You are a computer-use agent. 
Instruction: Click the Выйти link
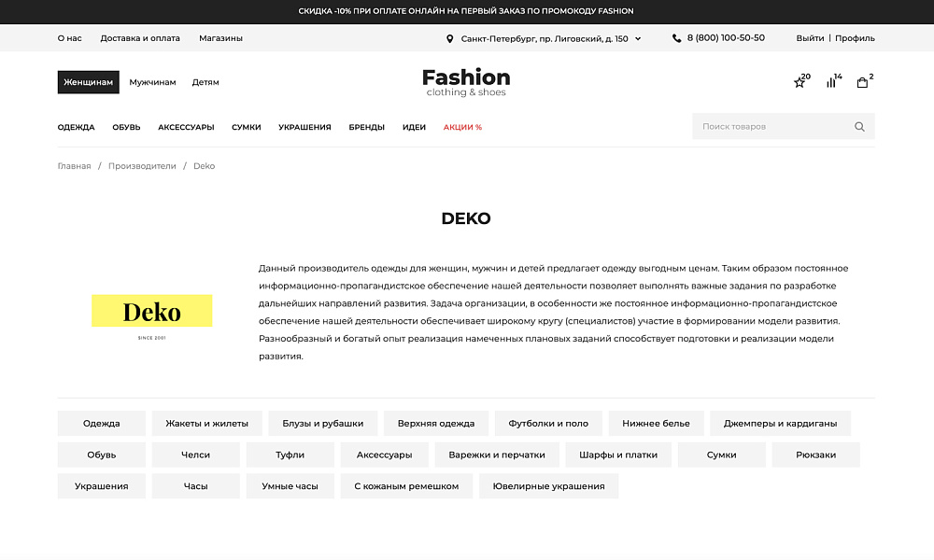(x=809, y=38)
